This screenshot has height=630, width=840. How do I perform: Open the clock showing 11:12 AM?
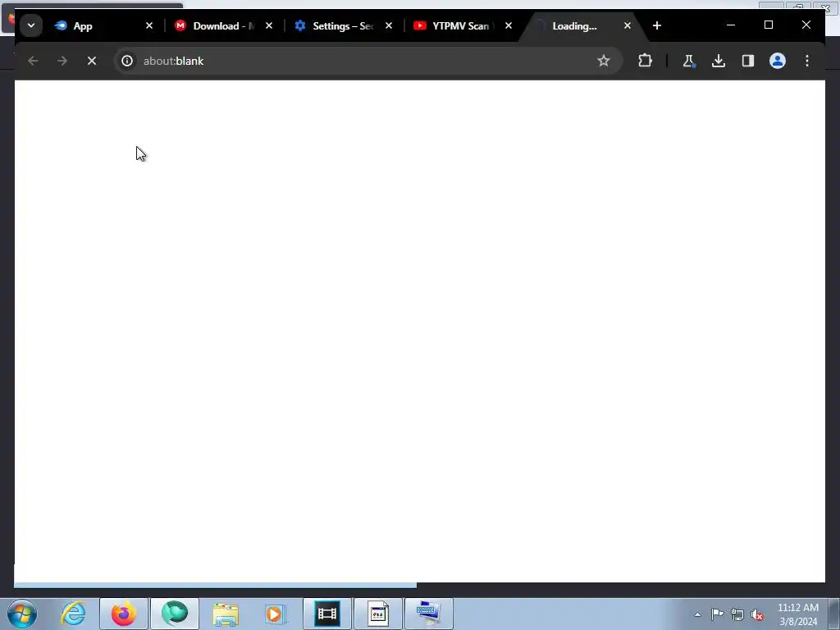[x=798, y=614]
